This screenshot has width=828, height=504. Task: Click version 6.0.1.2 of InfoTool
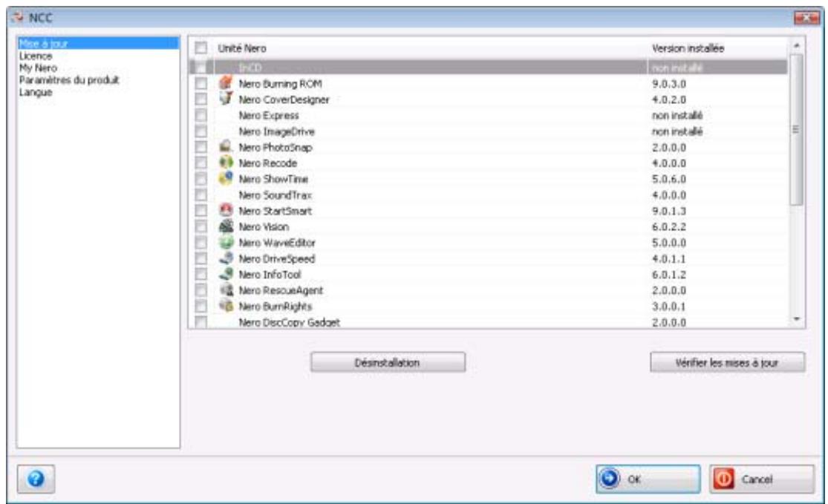tap(668, 275)
